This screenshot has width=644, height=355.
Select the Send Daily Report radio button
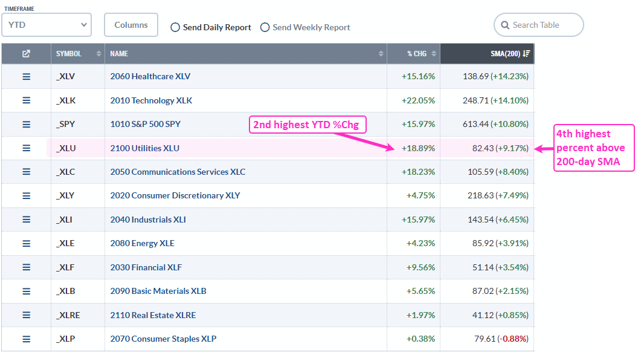pos(175,27)
